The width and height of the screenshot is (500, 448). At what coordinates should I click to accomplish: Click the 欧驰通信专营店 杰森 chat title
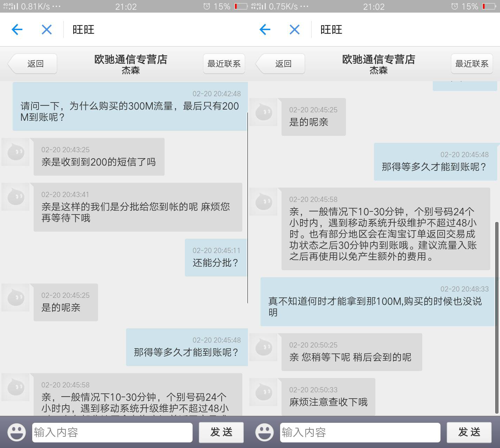click(x=131, y=64)
